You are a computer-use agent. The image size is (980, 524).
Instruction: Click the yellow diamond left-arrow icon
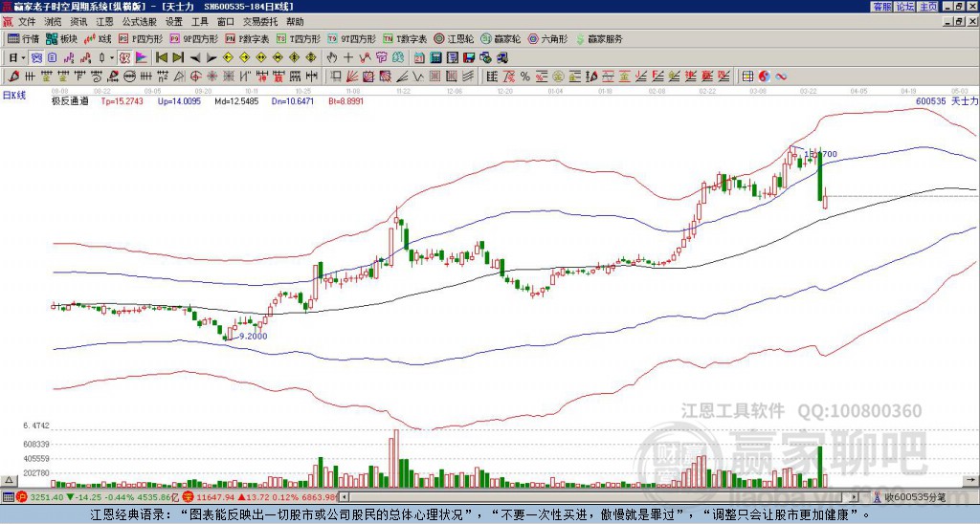point(228,58)
